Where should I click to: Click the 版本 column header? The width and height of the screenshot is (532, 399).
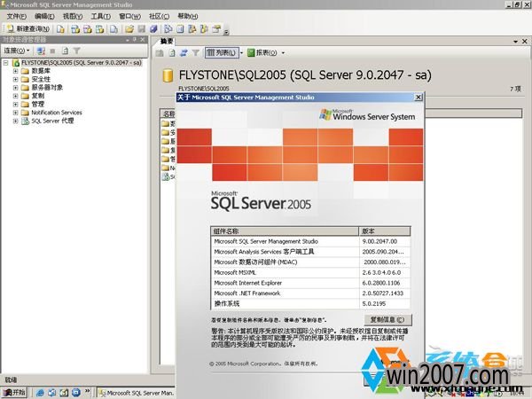tap(385, 231)
